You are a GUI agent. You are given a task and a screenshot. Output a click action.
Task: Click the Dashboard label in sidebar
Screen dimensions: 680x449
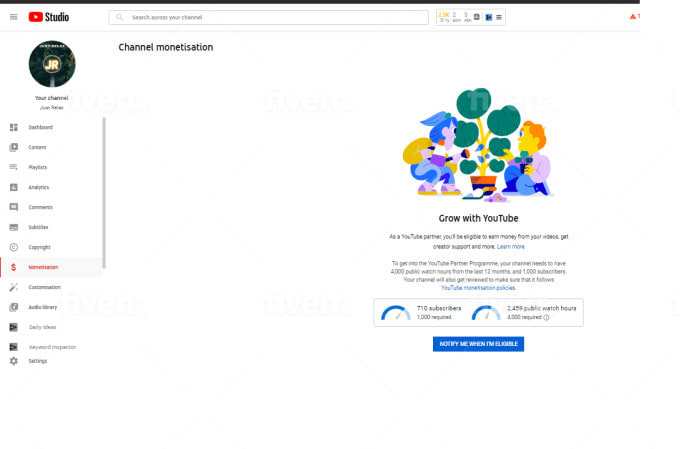click(x=40, y=127)
